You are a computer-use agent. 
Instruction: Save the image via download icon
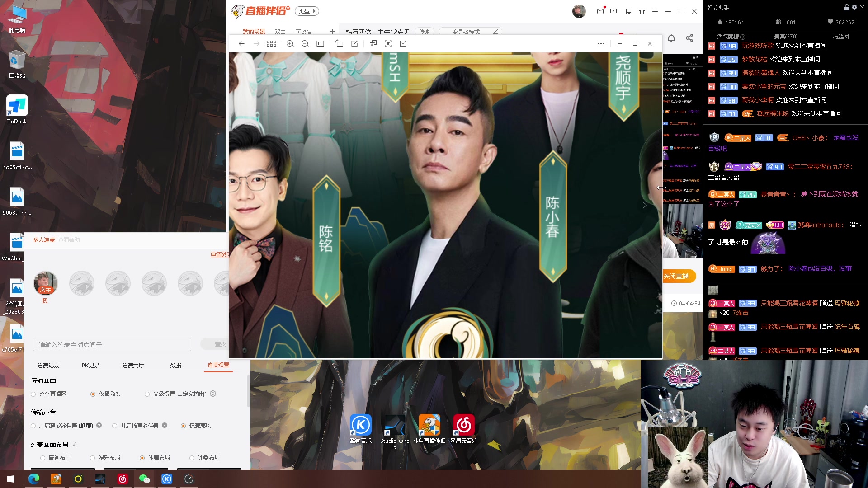coord(403,44)
